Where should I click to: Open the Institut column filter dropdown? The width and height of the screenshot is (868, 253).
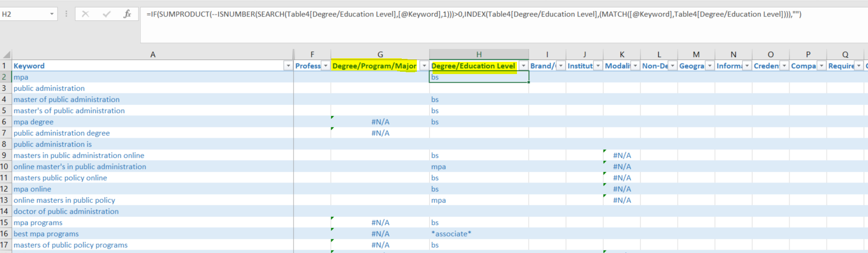point(598,66)
